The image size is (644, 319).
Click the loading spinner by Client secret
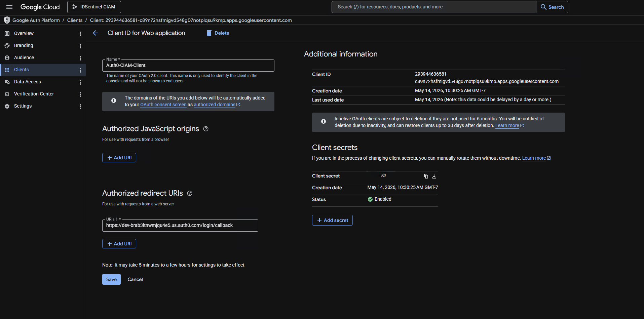pyautogui.click(x=383, y=175)
